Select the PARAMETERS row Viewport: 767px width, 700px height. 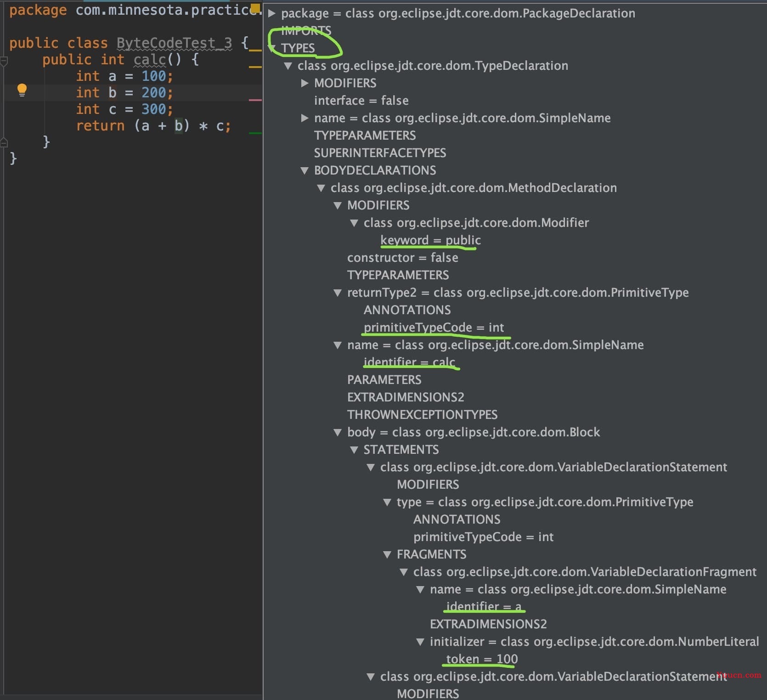click(384, 380)
